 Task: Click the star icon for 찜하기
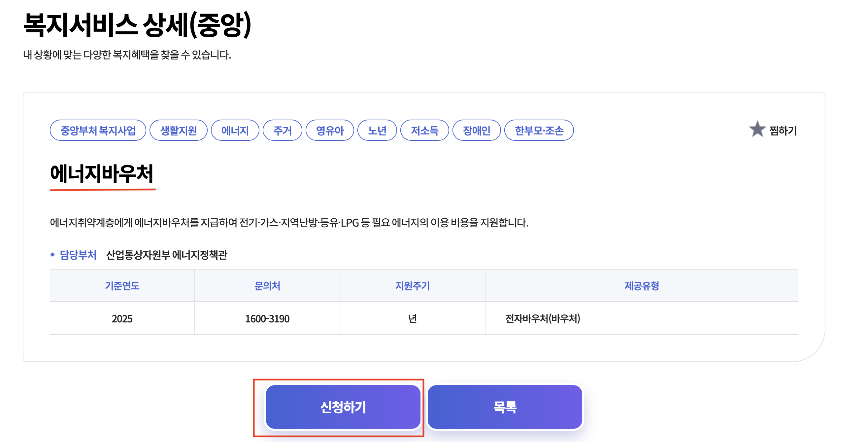pos(757,130)
